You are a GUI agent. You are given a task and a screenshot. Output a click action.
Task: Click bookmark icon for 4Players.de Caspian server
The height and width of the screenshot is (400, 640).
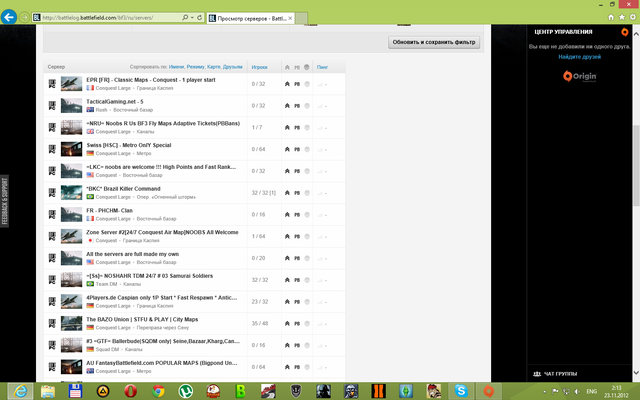[52, 302]
